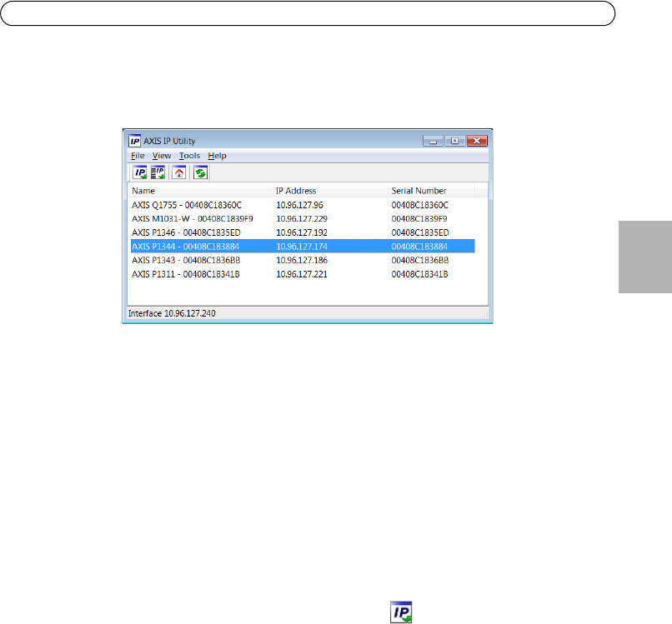Open the Help menu

click(217, 156)
